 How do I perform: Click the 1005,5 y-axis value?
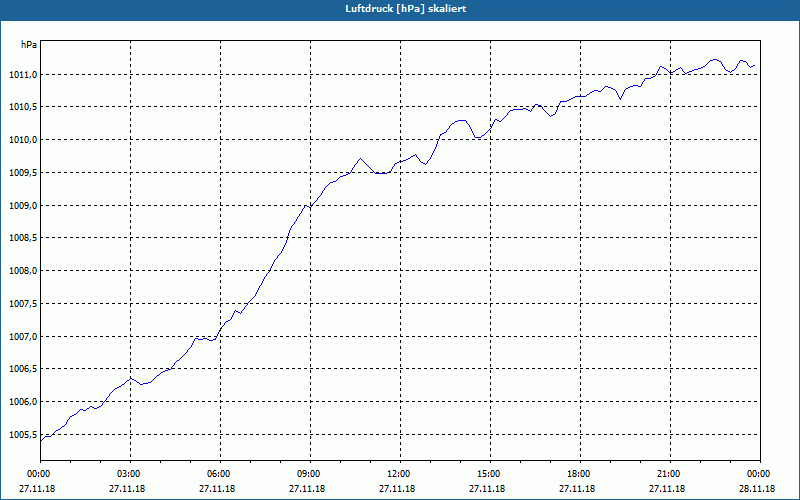pyautogui.click(x=23, y=435)
